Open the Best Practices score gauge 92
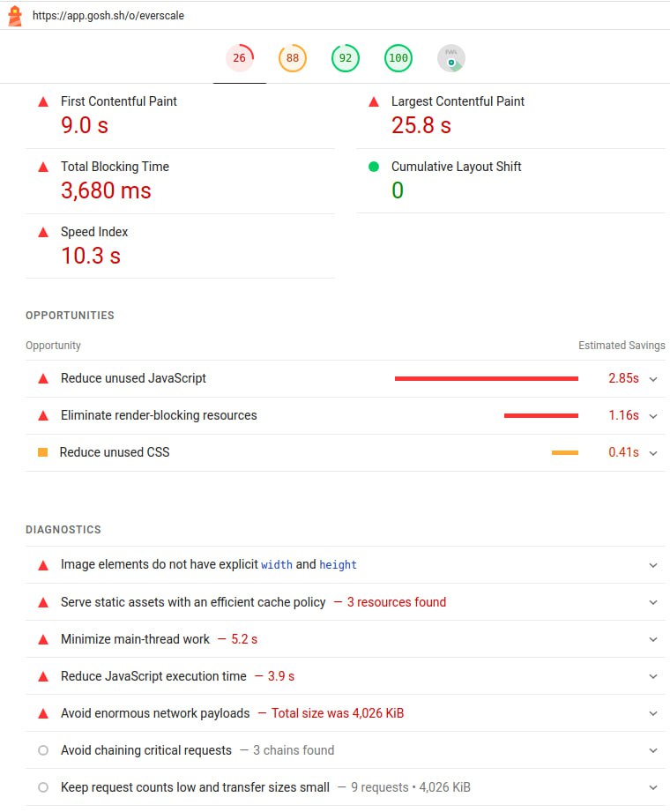 (346, 59)
